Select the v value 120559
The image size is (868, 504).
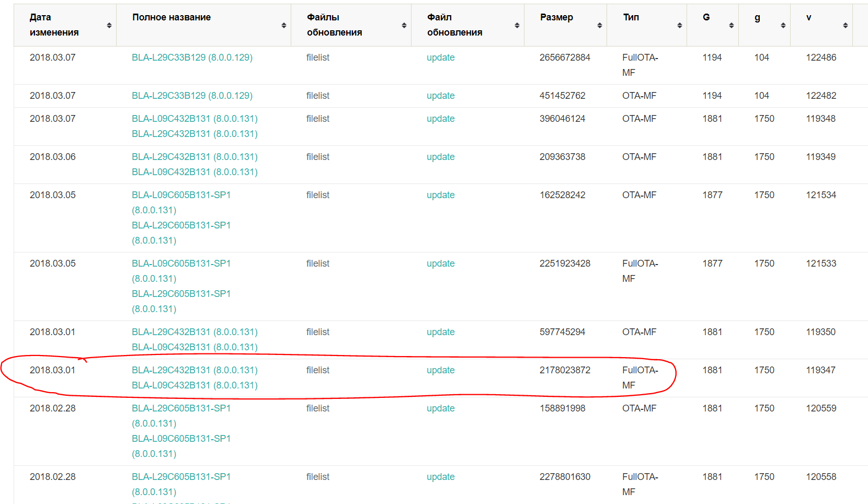pos(821,408)
